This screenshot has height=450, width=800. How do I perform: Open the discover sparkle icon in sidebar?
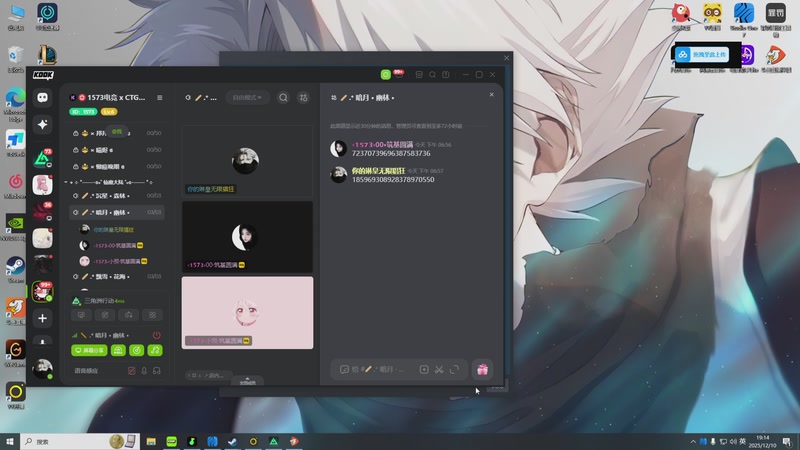42,124
